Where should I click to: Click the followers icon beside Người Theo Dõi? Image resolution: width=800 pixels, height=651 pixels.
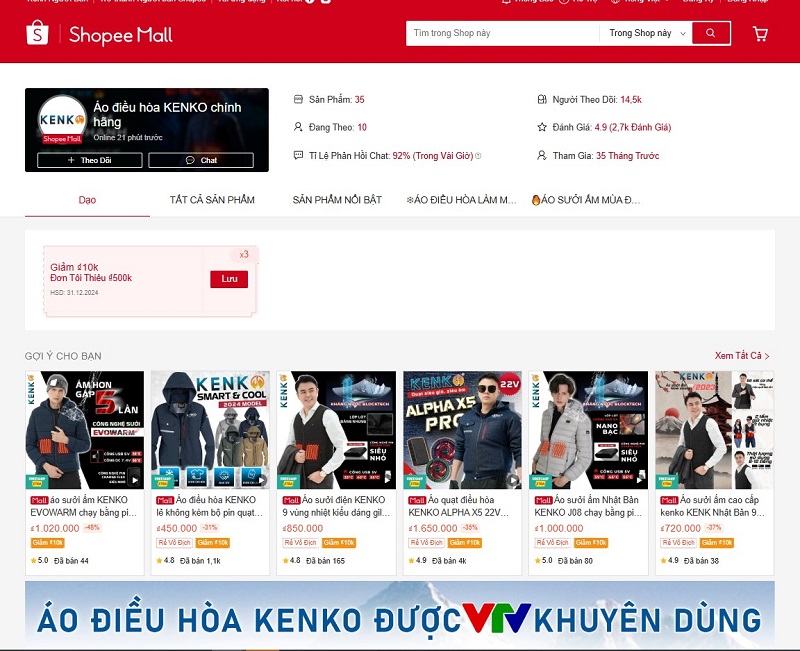pyautogui.click(x=542, y=100)
